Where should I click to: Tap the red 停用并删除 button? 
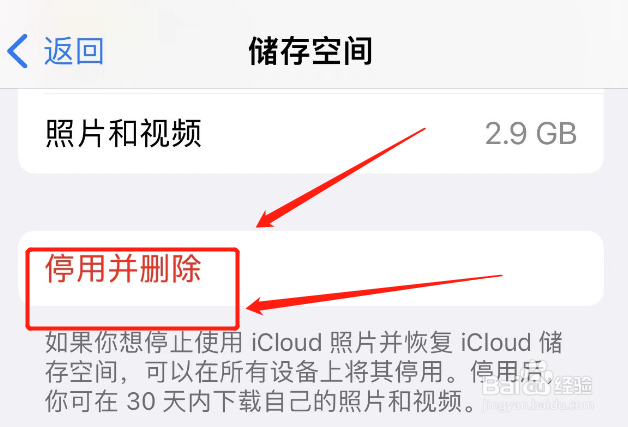pos(123,268)
